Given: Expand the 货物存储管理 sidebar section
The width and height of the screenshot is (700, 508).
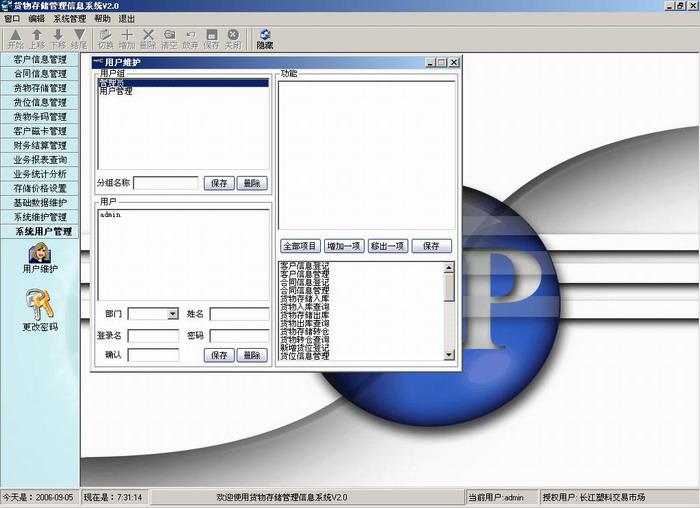Looking at the screenshot, I should (40, 88).
